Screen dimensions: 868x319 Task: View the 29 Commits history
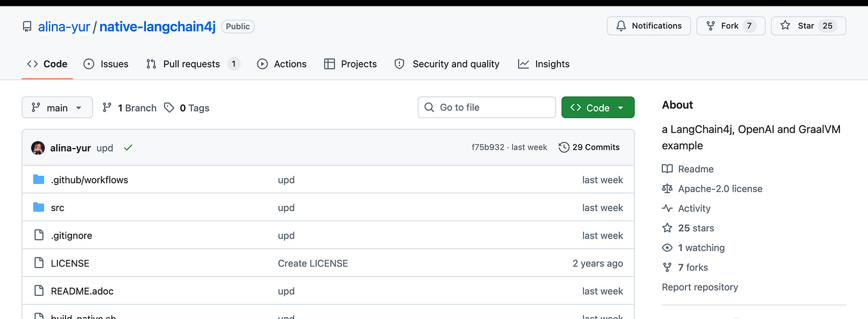pos(589,147)
